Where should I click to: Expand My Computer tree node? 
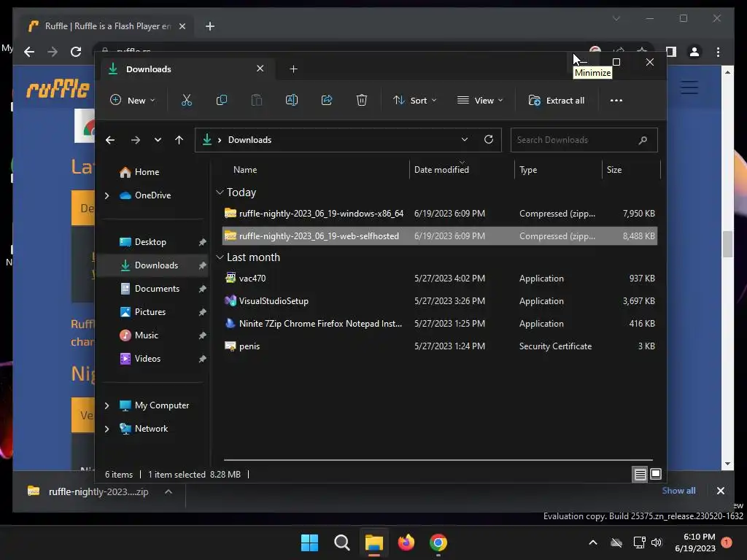[x=107, y=405]
